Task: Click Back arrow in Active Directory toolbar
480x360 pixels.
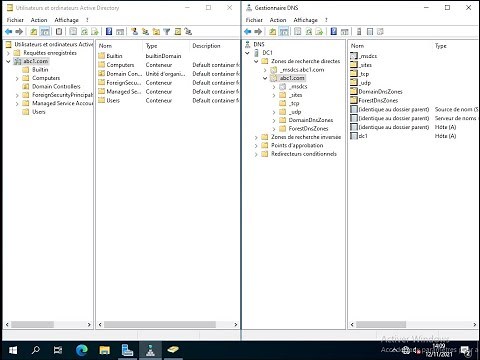Action: tap(9, 32)
